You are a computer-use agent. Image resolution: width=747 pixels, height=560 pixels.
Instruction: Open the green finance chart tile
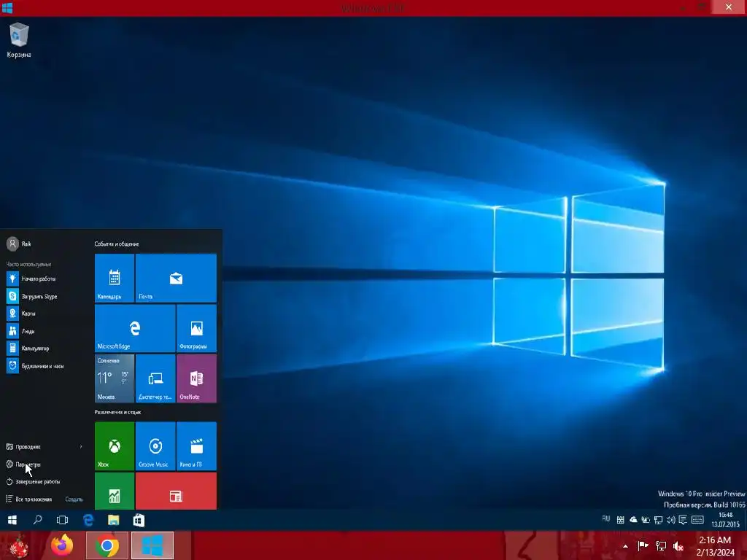115,491
